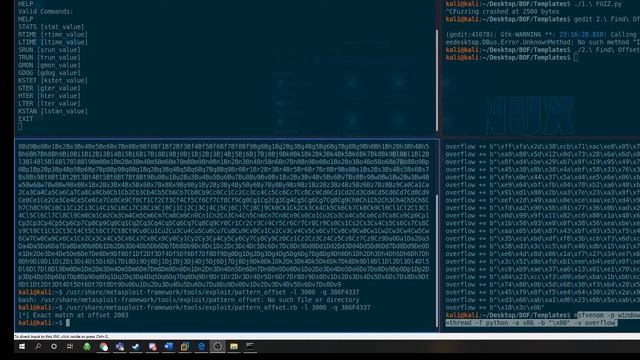Screen dimensions: 640x360
Task: Switch to OBS Studio taskbar icon
Action: (218, 347)
